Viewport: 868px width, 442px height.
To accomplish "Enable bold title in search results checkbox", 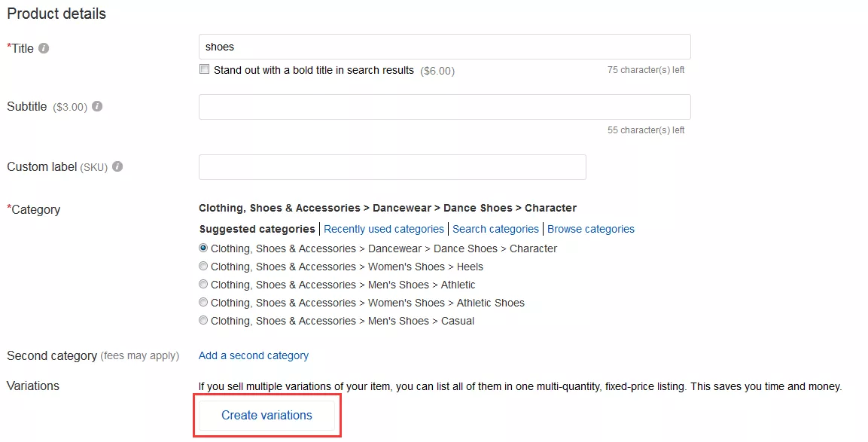I will [x=204, y=69].
